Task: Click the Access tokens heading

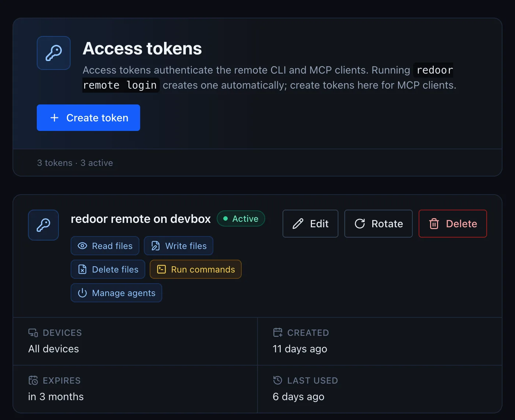Action: pos(142,49)
